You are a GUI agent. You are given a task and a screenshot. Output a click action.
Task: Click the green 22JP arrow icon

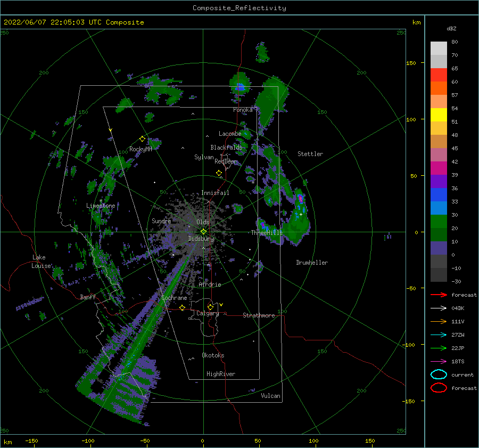tap(439, 348)
